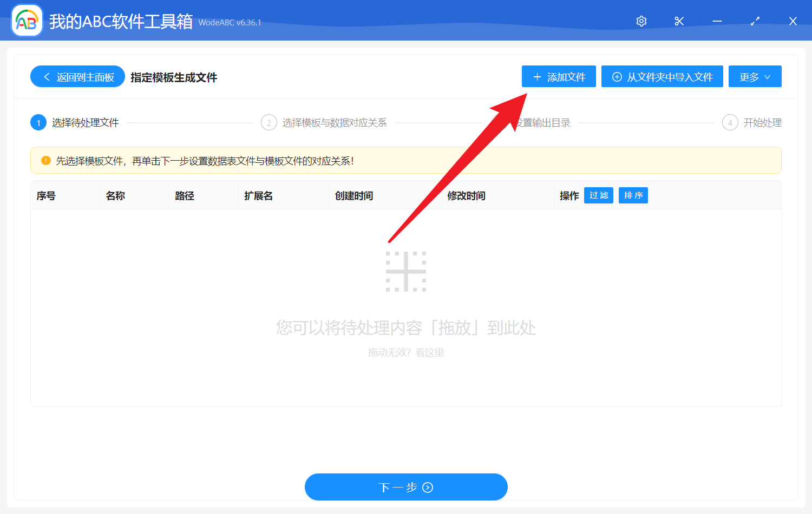The image size is (812, 514).
Task: Return to main panel via 返回到主面板
Action: point(77,76)
